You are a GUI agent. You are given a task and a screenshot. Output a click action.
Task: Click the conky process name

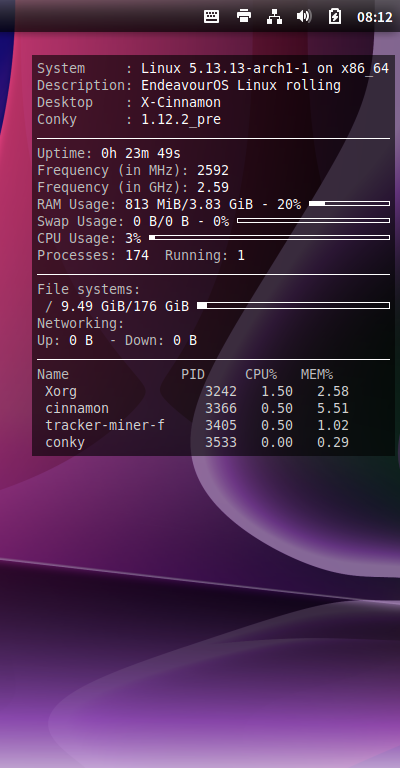point(65,442)
